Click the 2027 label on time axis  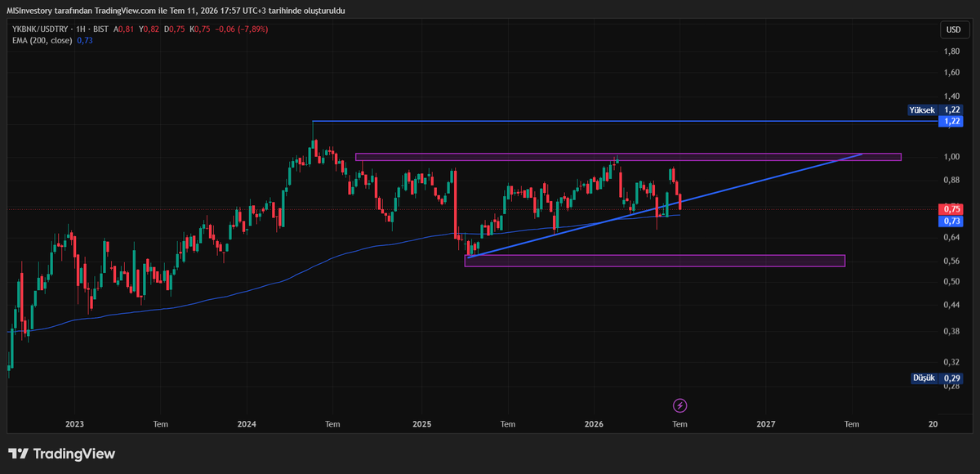pyautogui.click(x=765, y=424)
